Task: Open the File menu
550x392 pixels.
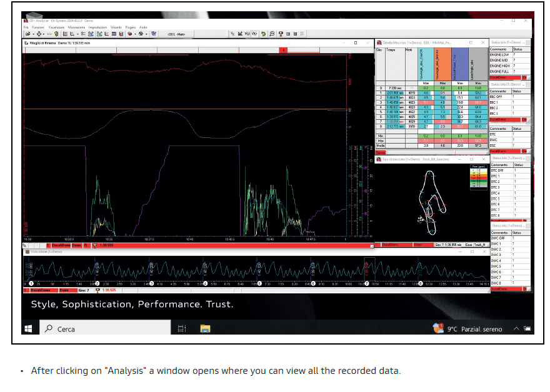Action: [x=26, y=27]
